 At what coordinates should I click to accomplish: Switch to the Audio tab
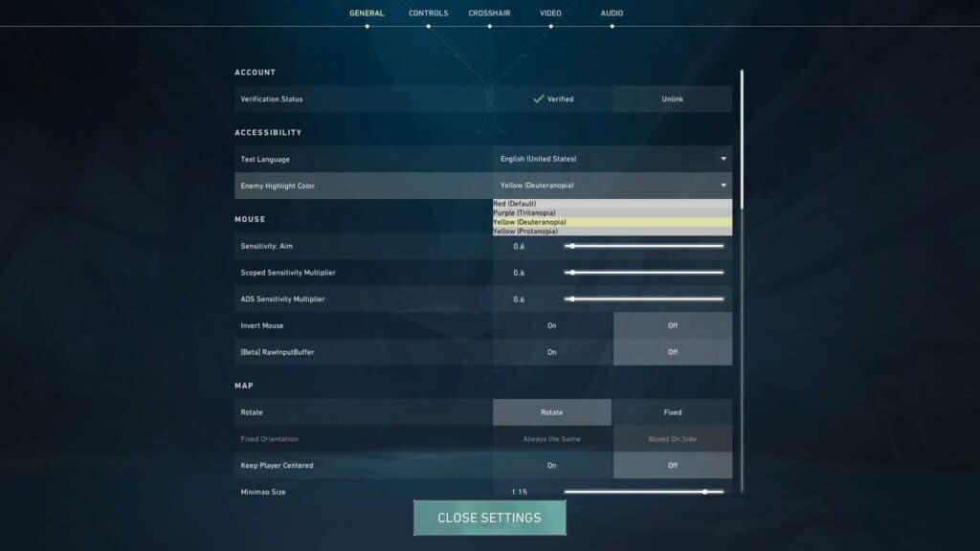coord(612,13)
